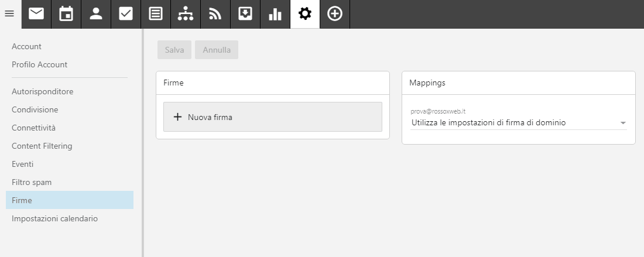The width and height of the screenshot is (644, 257).
Task: Open Filtro spam settings
Action: (32, 182)
